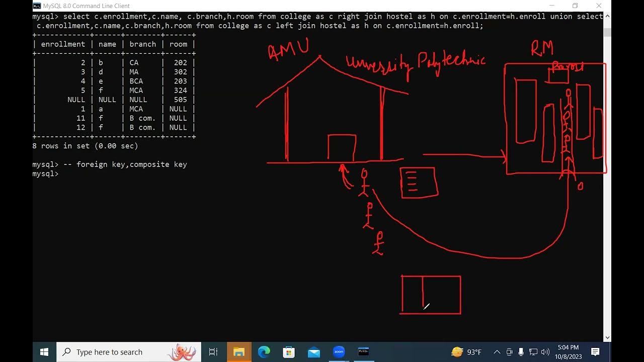Click the scrollbar up arrow
Screen dimensions: 644x362
[x=607, y=17]
